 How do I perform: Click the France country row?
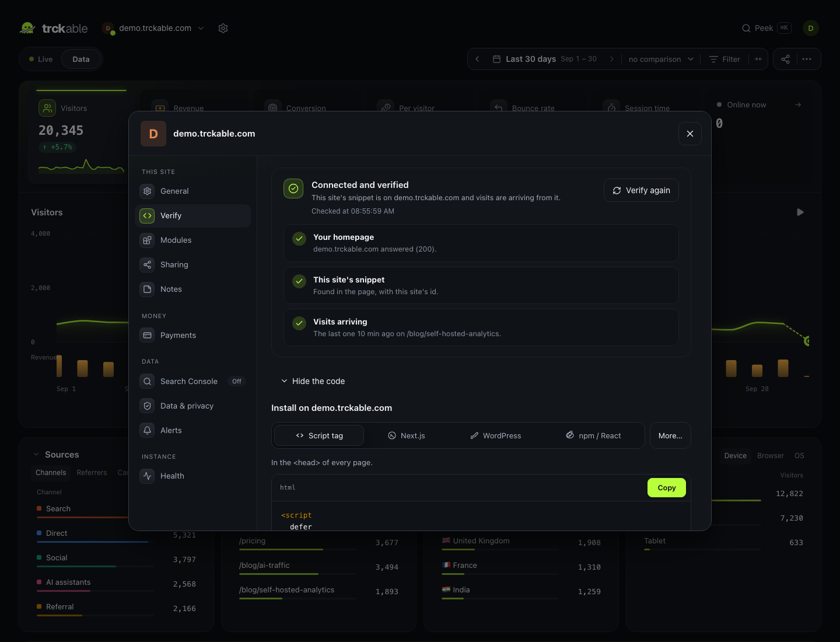point(521,567)
